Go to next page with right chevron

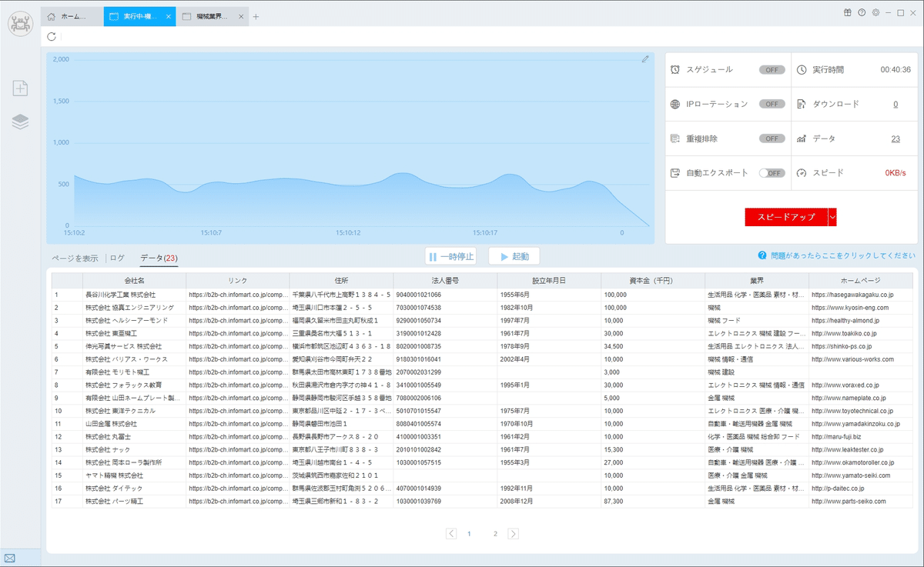[x=514, y=533]
